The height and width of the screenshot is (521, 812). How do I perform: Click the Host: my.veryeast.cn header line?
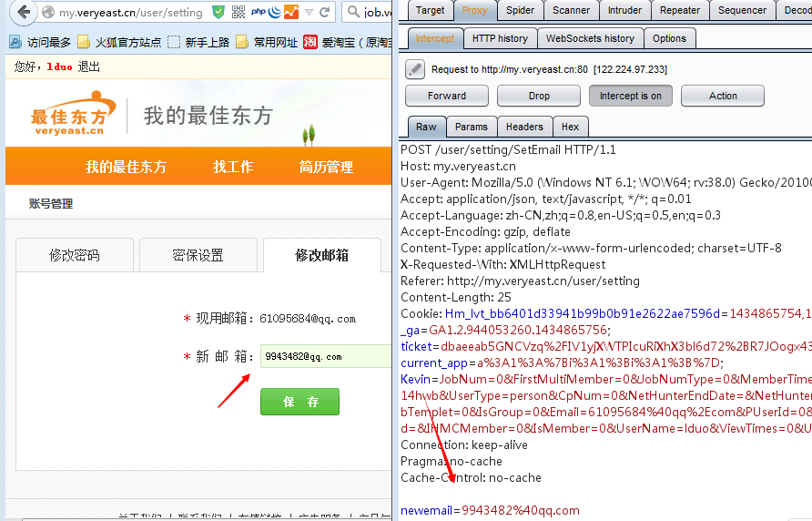click(x=458, y=167)
